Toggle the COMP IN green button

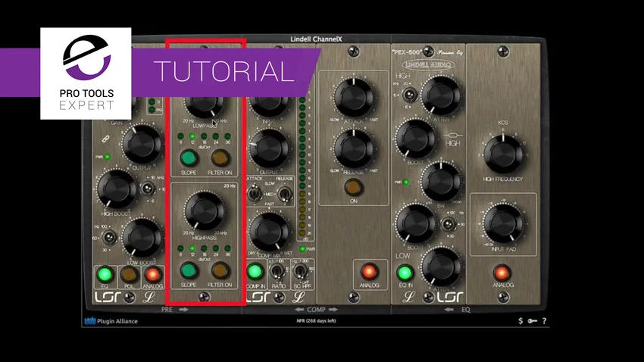tap(255, 271)
